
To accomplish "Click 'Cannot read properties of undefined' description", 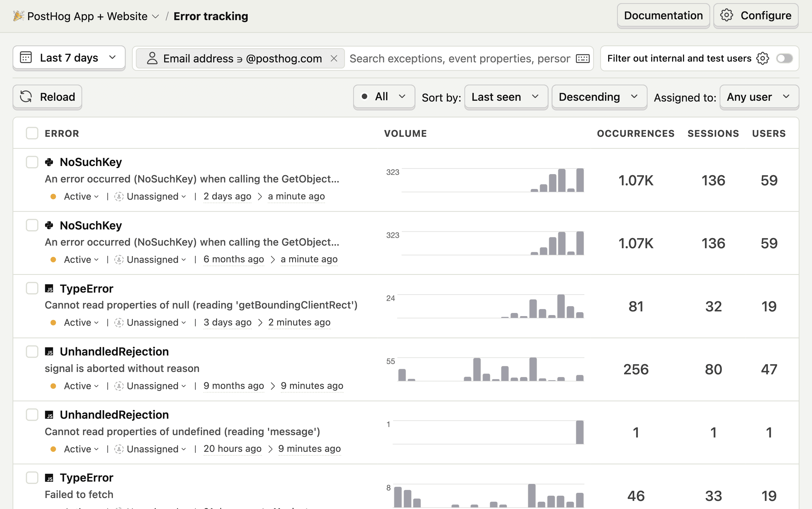I will [182, 431].
